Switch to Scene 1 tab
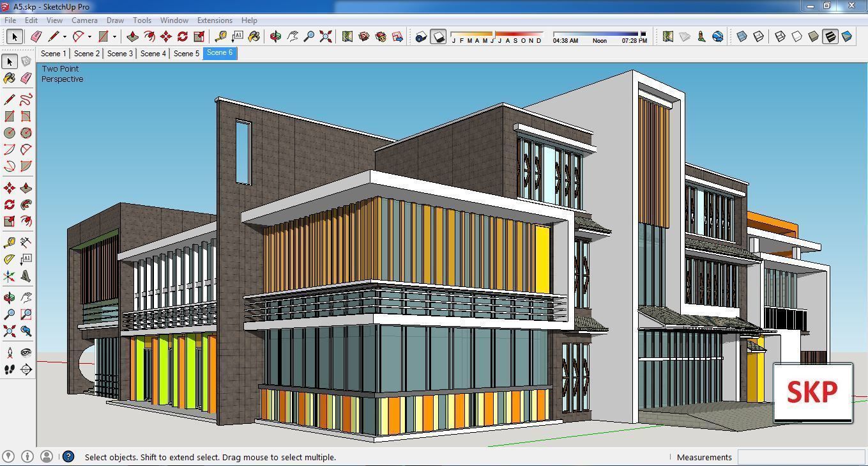Screen dimensions: 868x466 tap(53, 54)
